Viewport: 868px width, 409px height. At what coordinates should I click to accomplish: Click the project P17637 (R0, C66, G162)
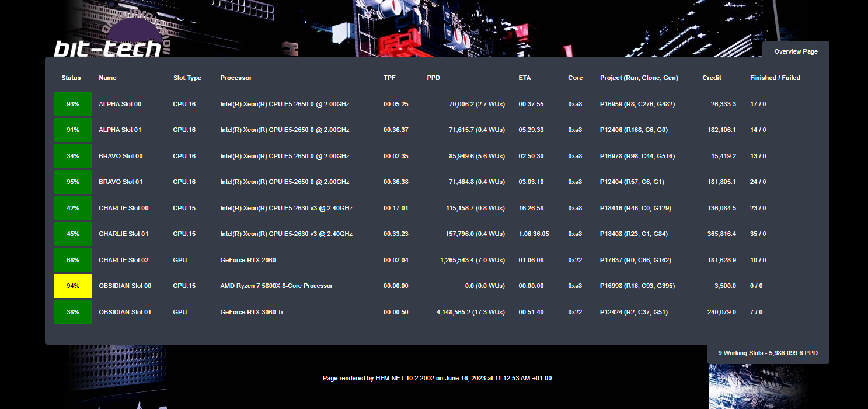coord(636,260)
